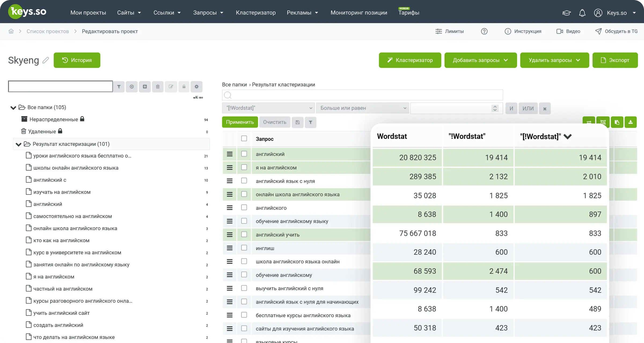Tick the английского row checkbox
The image size is (644, 343).
point(244,207)
